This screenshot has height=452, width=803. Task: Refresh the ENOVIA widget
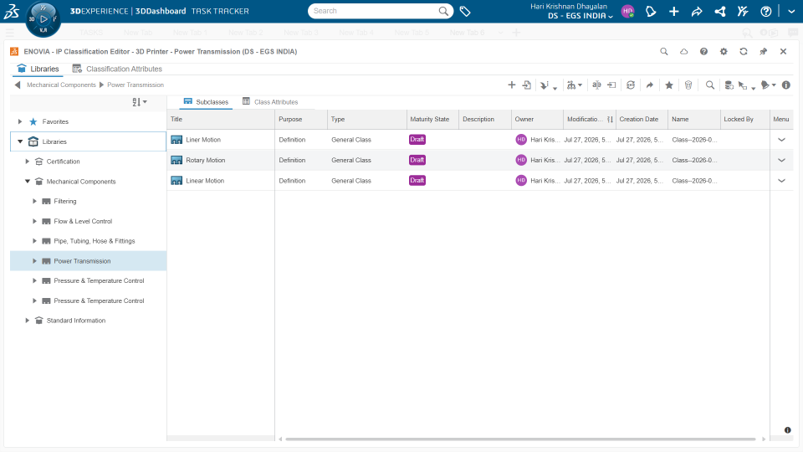[744, 51]
